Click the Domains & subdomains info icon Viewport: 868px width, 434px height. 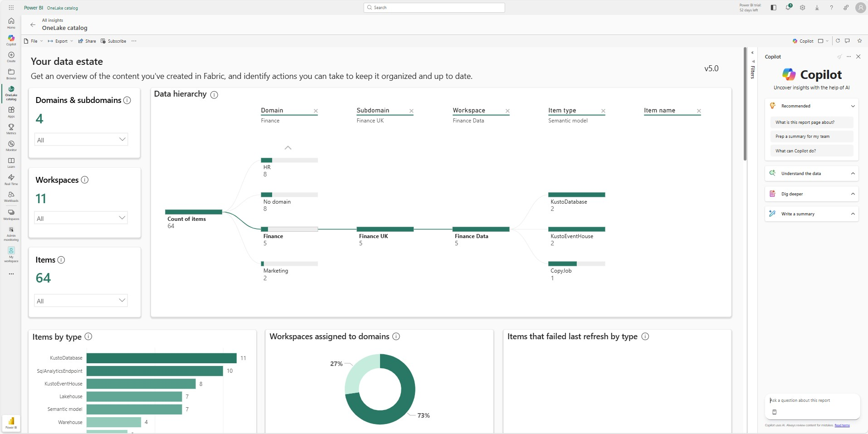(127, 100)
